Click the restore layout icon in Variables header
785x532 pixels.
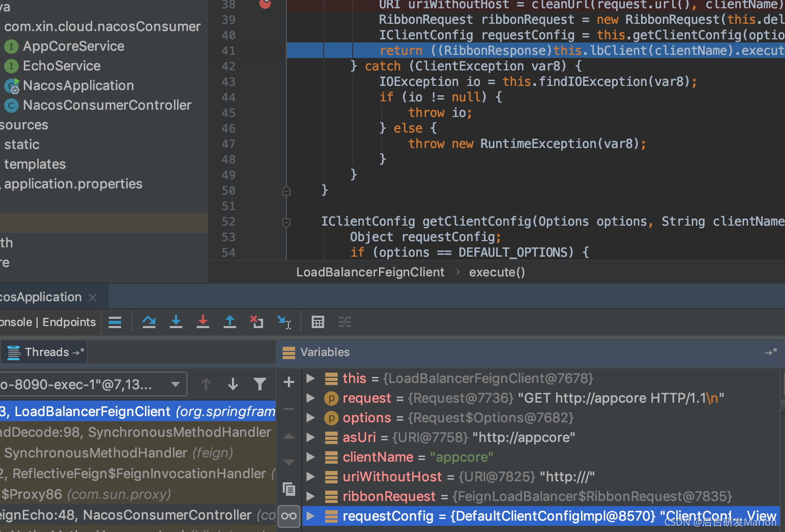771,352
